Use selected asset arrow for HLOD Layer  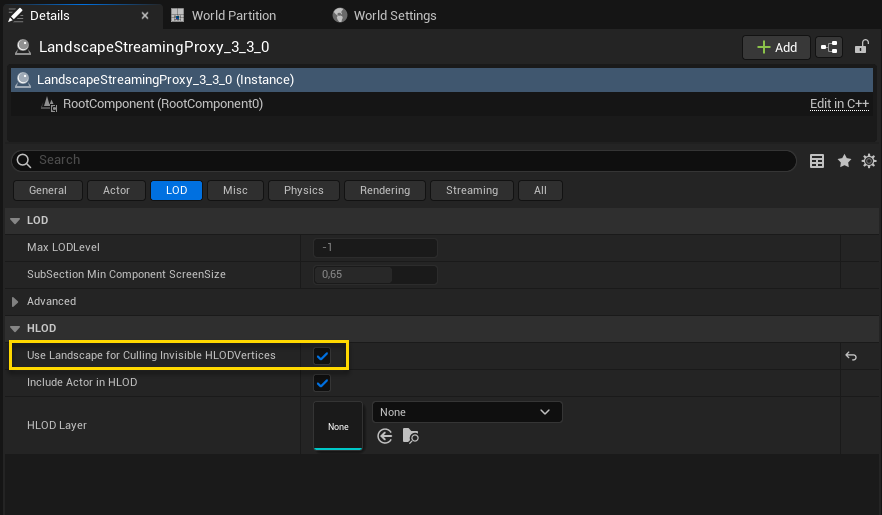point(385,436)
